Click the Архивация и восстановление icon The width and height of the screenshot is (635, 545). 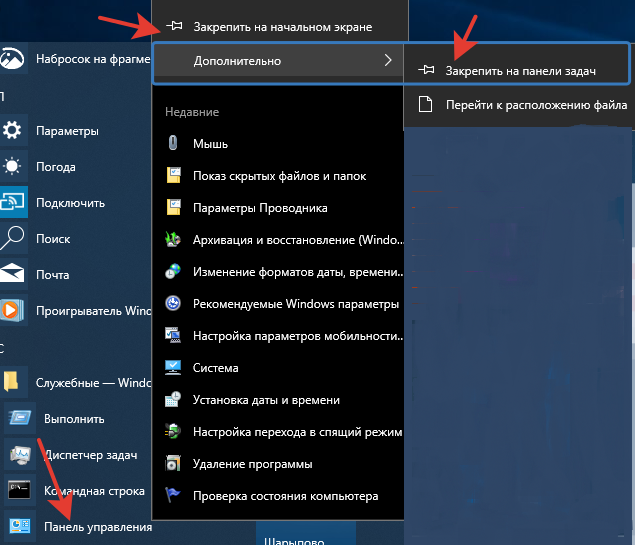(173, 239)
